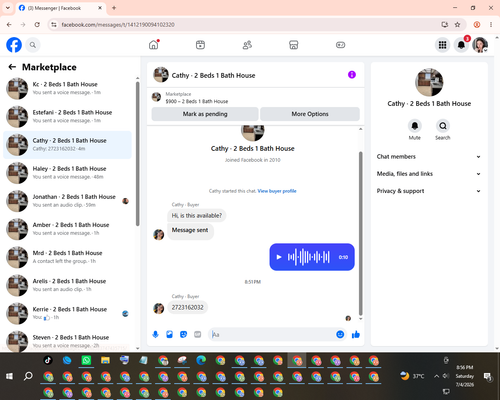Show hidden system tray icons
Image resolution: width=500 pixels, height=400 pixels.
point(436,376)
